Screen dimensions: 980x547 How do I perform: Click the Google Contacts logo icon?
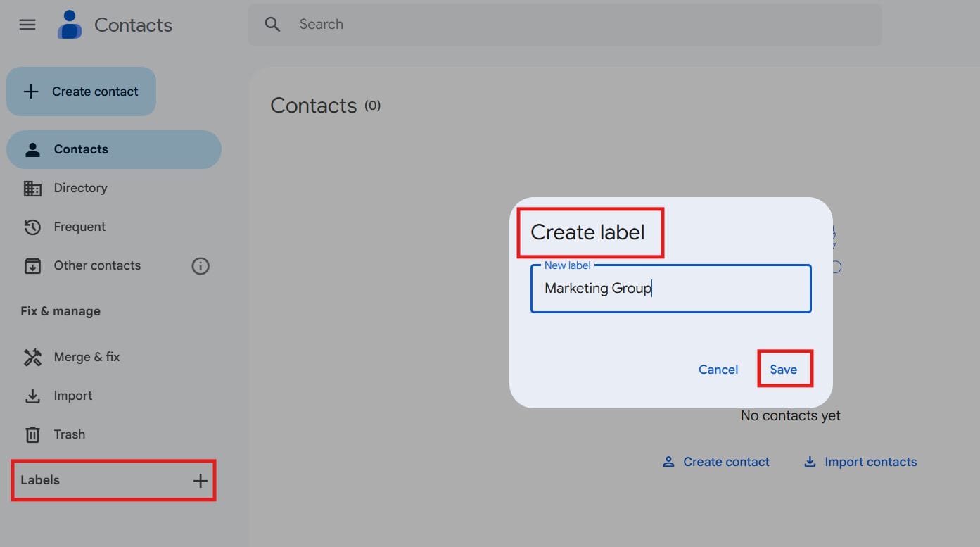[x=70, y=25]
